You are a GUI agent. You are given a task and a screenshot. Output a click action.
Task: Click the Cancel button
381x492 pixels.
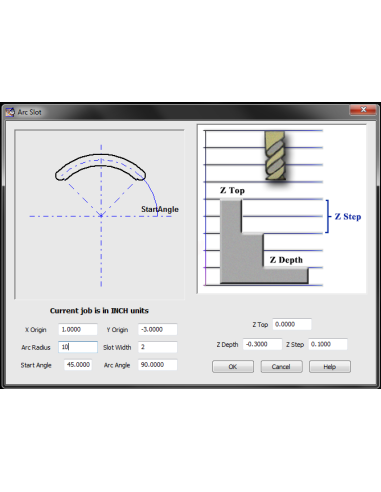[x=281, y=367]
